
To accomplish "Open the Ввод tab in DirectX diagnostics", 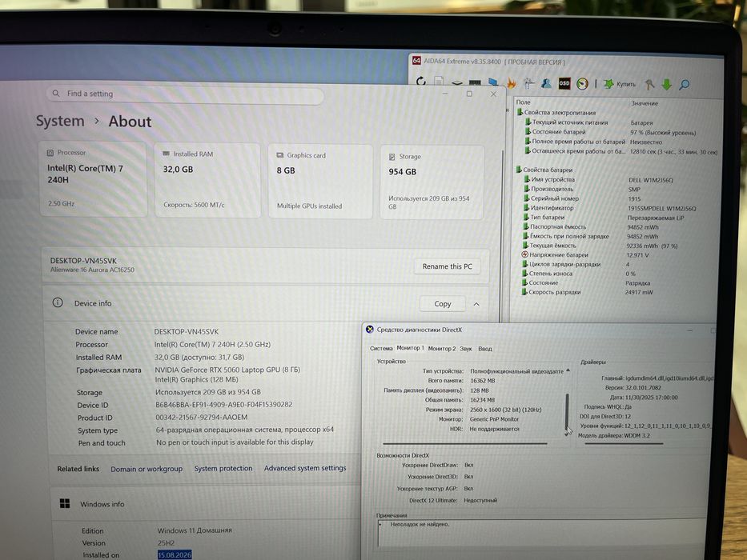I will 485,349.
